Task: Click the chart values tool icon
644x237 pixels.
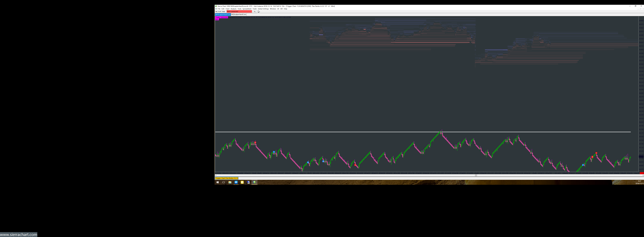Action: pyautogui.click(x=259, y=11)
